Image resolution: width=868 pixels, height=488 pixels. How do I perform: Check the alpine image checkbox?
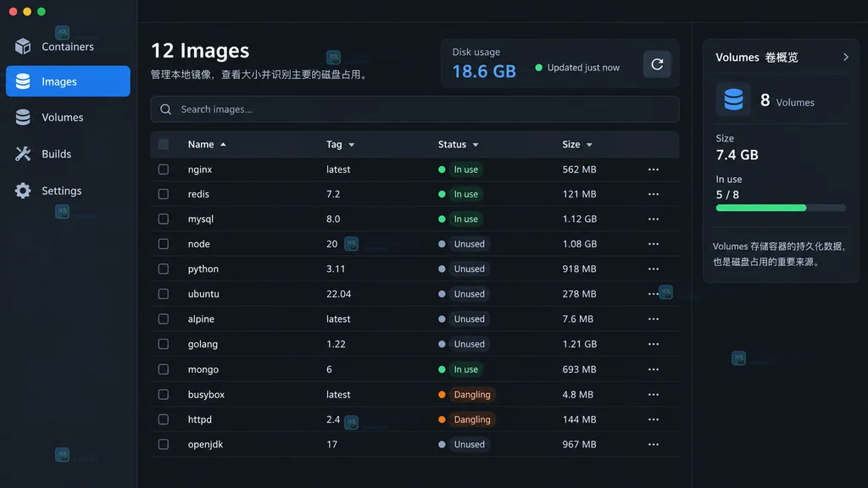[x=164, y=319]
